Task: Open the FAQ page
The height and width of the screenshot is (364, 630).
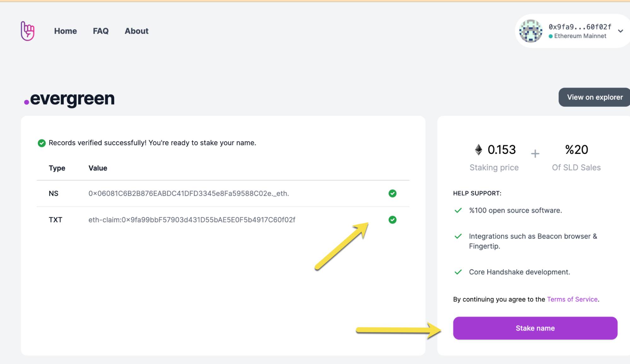Action: [101, 31]
